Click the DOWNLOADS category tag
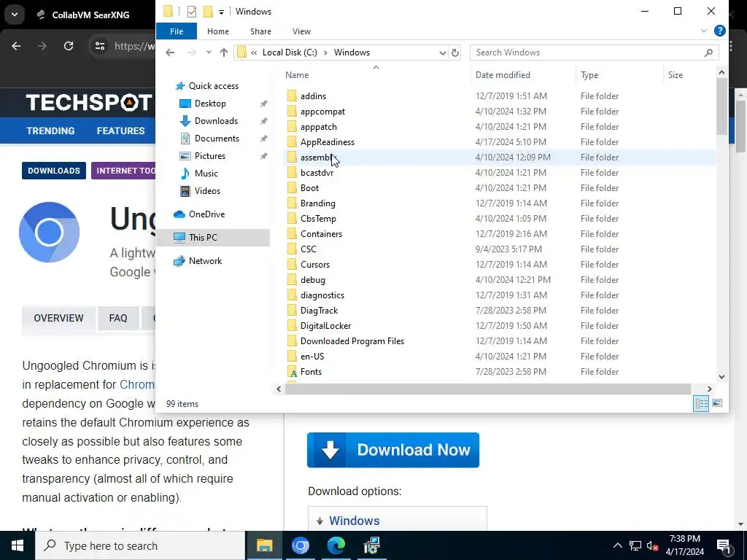The image size is (747, 560). [54, 171]
